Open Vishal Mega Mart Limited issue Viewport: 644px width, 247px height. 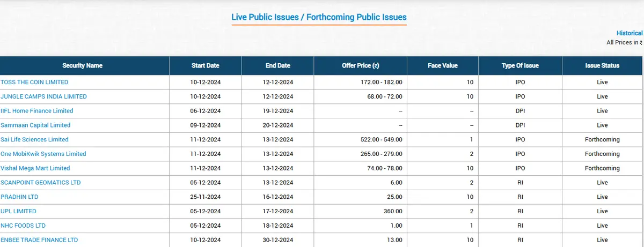(x=35, y=168)
